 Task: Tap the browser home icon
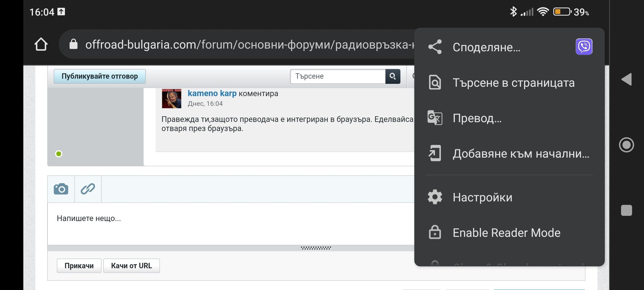[x=41, y=44]
